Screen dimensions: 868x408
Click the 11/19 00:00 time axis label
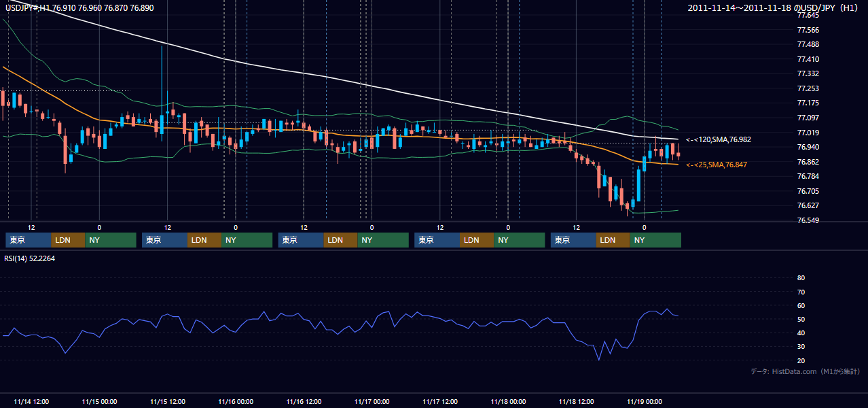pyautogui.click(x=645, y=401)
